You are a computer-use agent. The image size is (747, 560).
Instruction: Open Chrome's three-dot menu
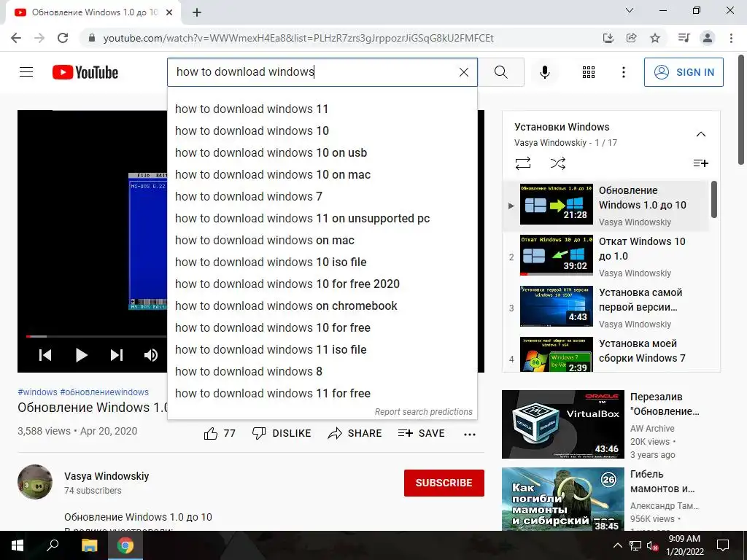731,38
